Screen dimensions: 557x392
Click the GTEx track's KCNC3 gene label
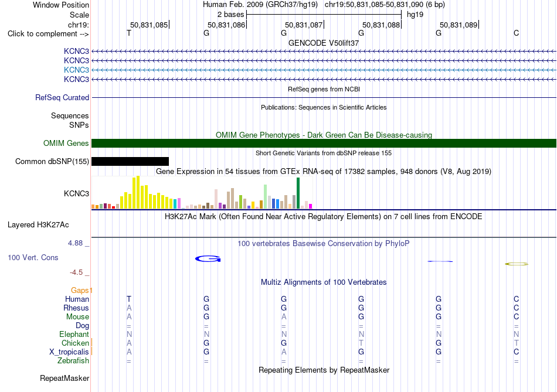pyautogui.click(x=76, y=193)
